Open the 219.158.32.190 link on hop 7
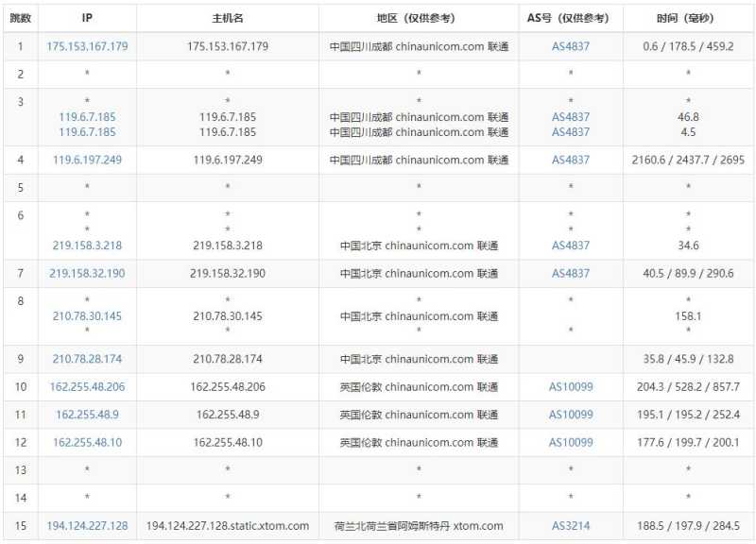Viewport: 756px width, 544px height. click(85, 273)
